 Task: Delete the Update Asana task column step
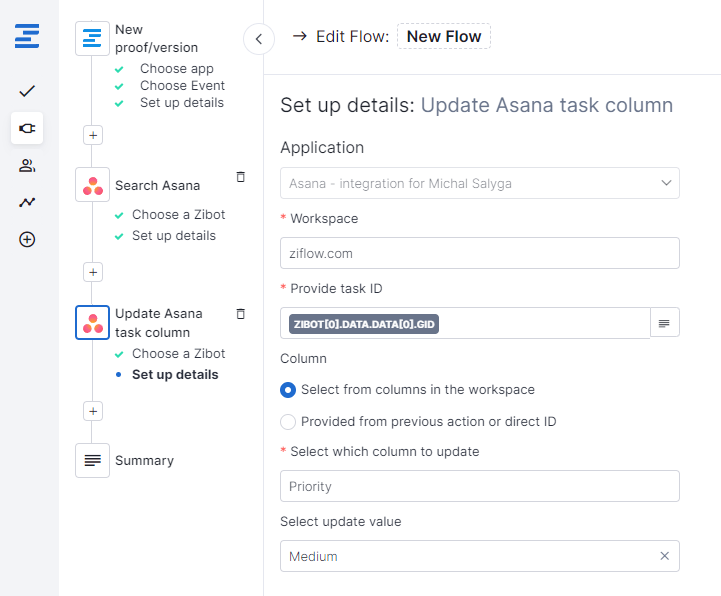(240, 314)
